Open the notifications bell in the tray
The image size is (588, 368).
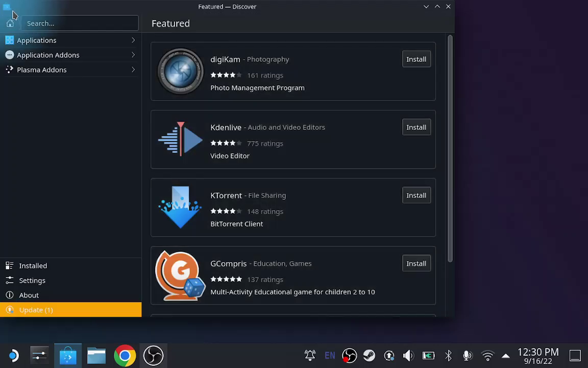point(310,355)
